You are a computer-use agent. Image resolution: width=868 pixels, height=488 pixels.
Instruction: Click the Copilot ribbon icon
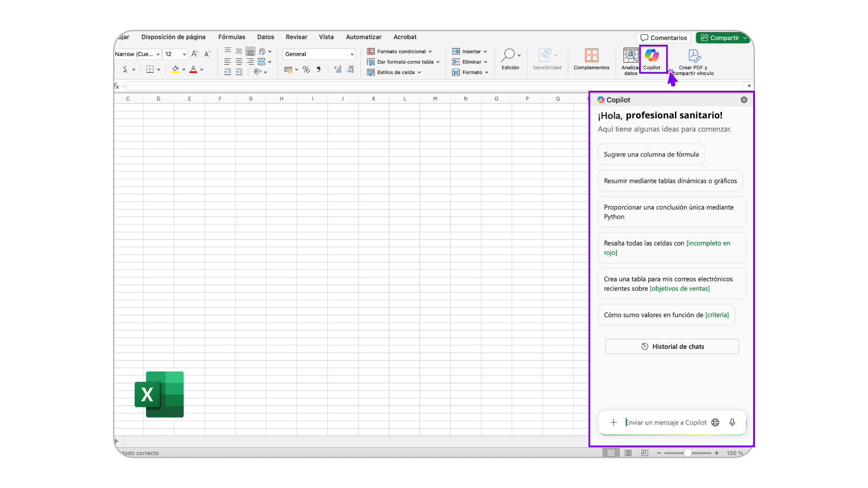(651, 56)
